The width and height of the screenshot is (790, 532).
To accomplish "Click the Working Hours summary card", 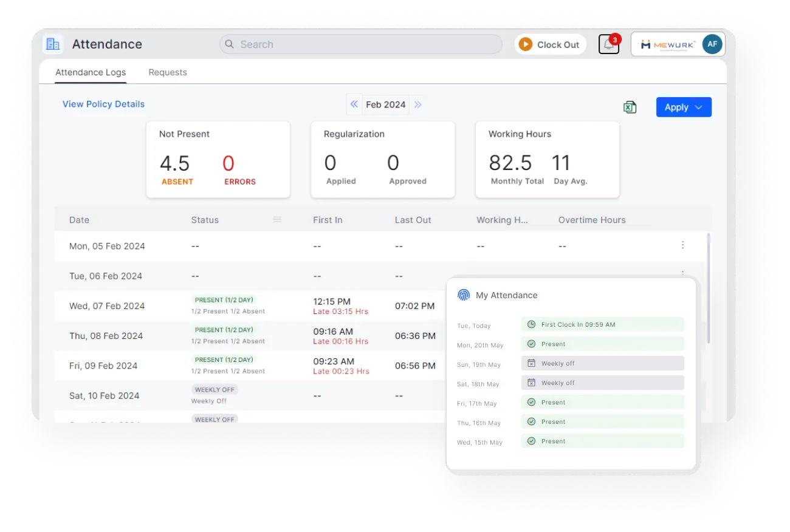I will tap(547, 160).
